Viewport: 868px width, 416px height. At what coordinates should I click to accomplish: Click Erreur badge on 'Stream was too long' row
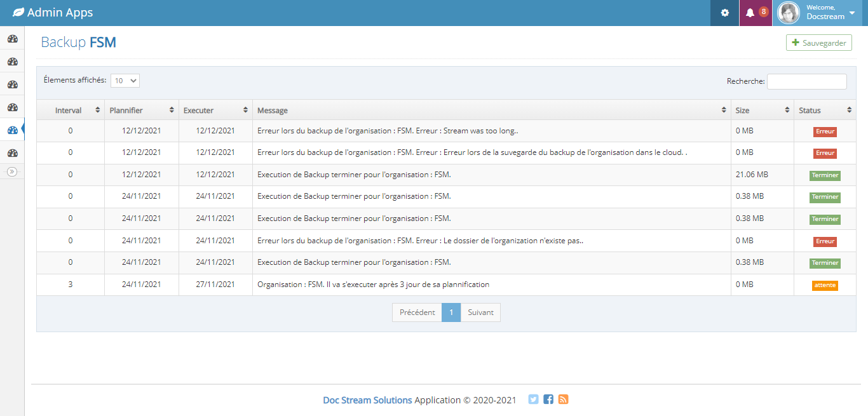tap(825, 131)
